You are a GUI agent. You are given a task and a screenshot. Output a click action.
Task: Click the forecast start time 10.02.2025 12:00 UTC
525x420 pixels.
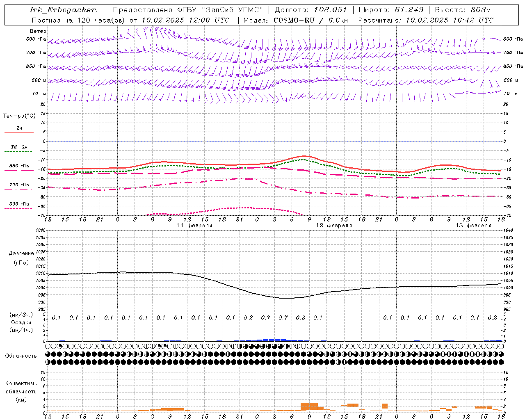pos(185,20)
